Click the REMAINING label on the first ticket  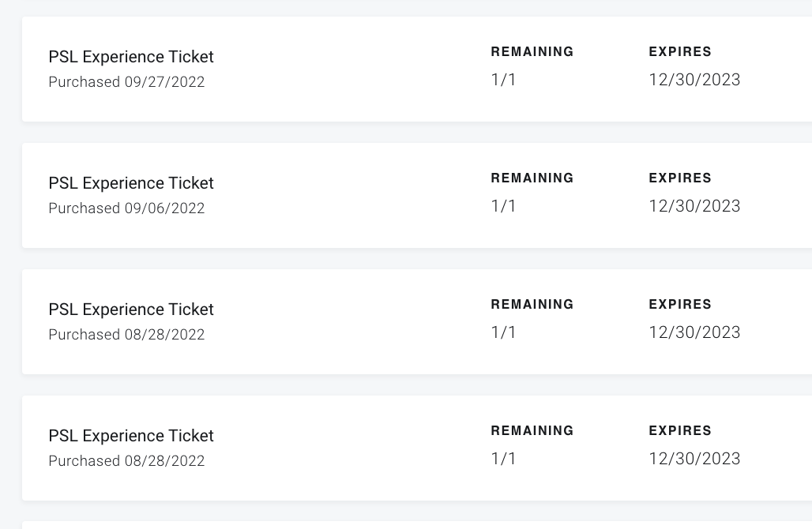tap(532, 51)
